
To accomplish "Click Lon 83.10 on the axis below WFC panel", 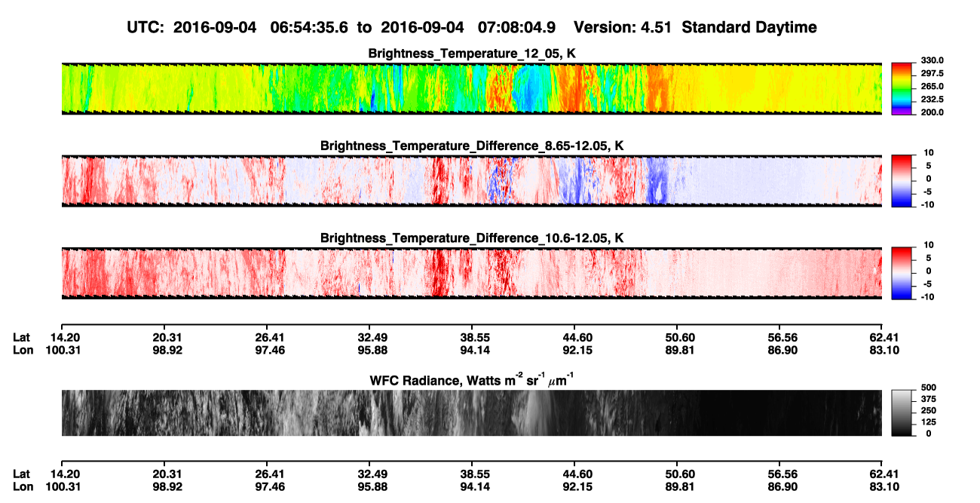I will pos(882,486).
